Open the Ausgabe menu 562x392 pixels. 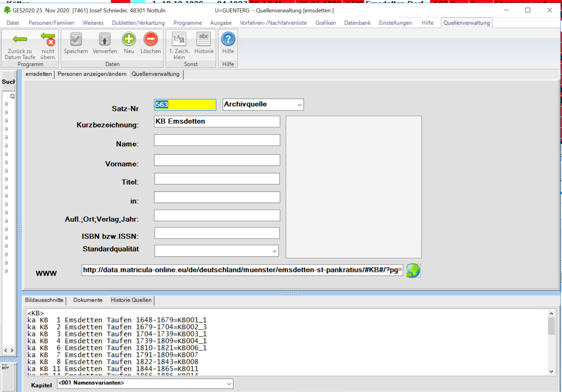(x=221, y=23)
